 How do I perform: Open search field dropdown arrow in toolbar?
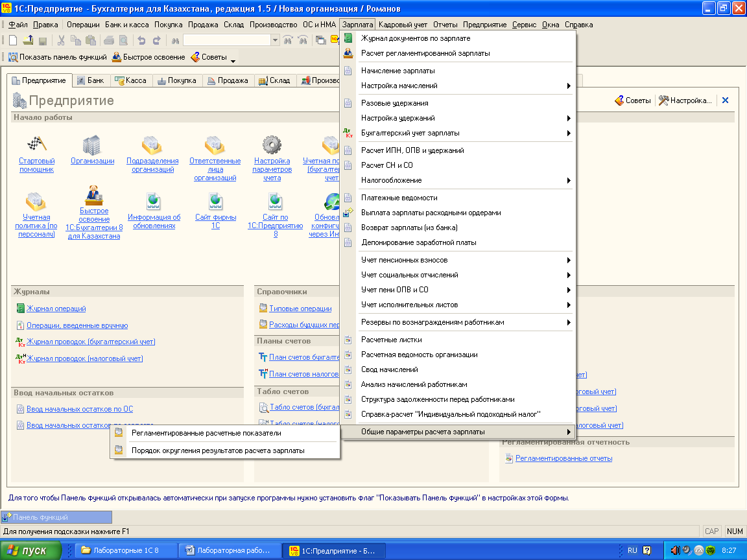point(275,41)
